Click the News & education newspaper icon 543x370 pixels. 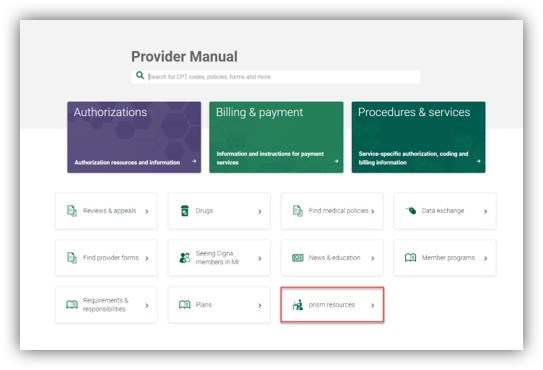pyautogui.click(x=298, y=258)
